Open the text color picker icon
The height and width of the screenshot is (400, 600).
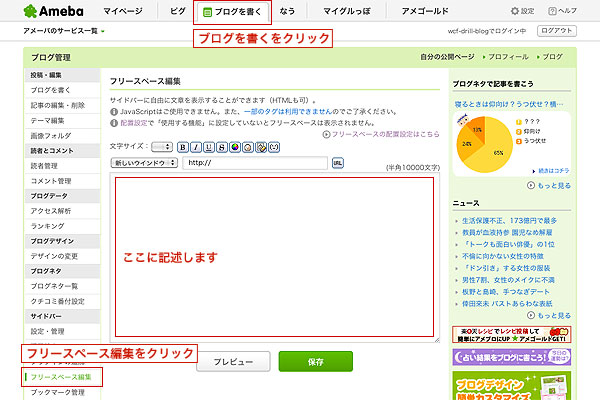pos(234,147)
